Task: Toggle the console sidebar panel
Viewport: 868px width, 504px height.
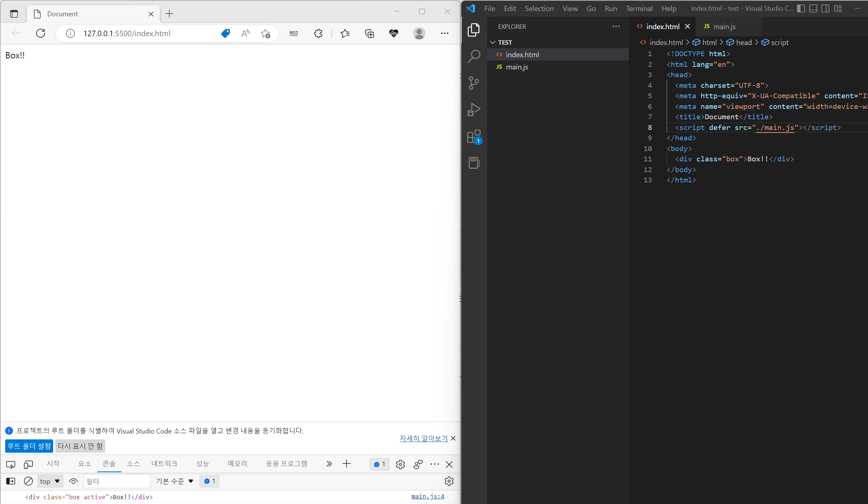Action: point(11,481)
